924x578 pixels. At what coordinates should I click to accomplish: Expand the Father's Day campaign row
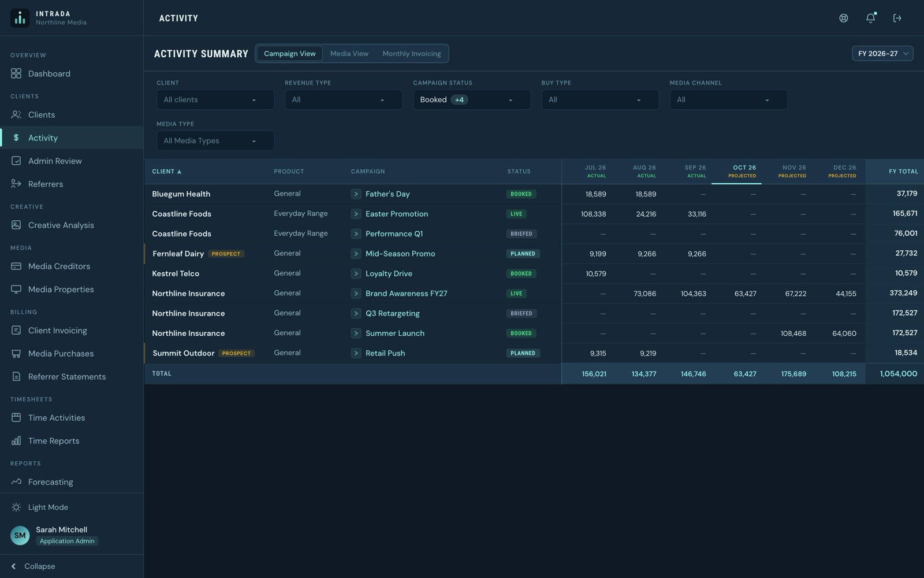(x=356, y=194)
